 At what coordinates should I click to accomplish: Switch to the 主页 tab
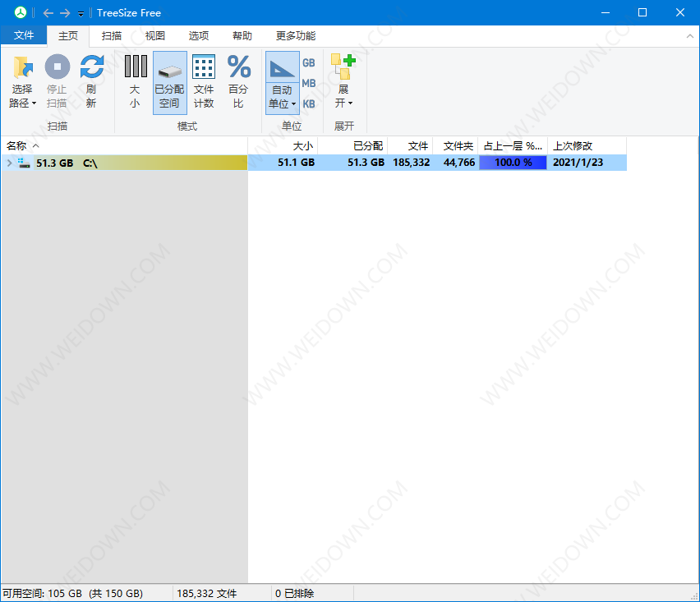(68, 35)
